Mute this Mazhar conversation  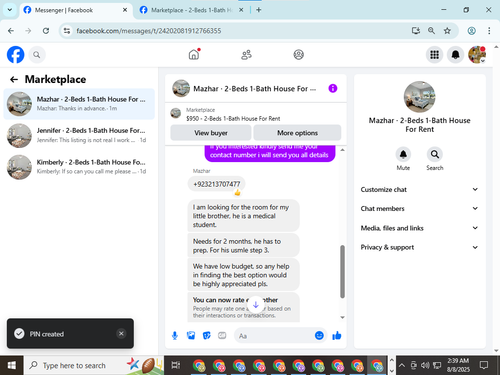click(403, 155)
